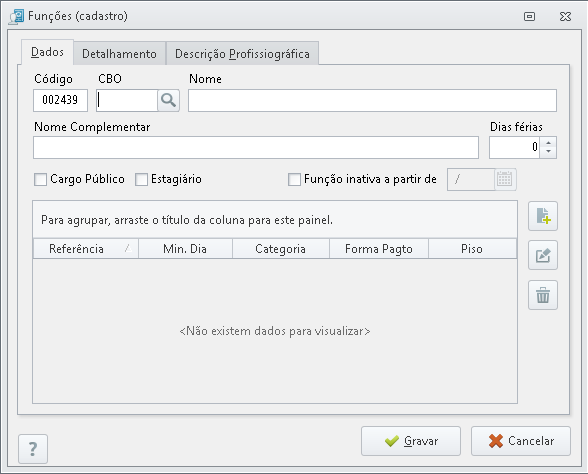This screenshot has width=588, height=474.
Task: Decrease Dias férias with down arrow
Action: (548, 152)
